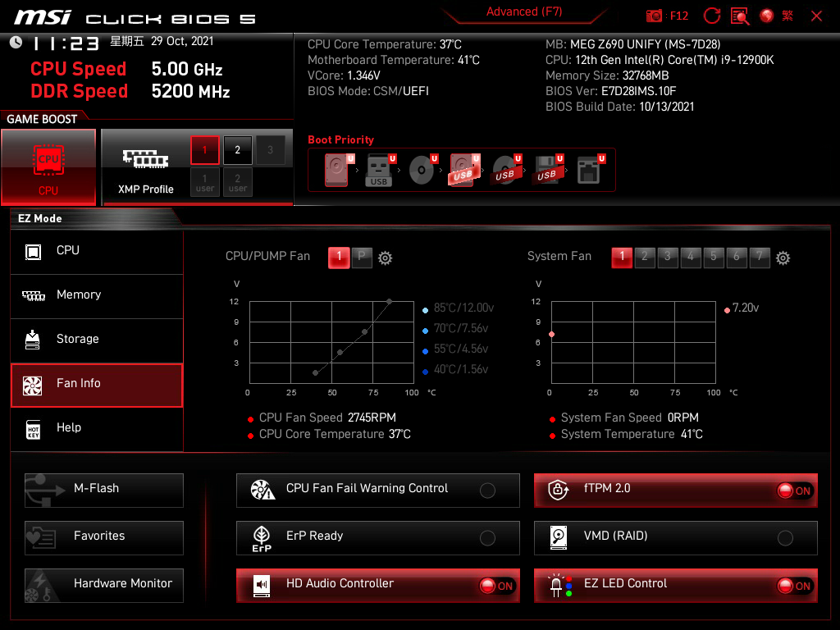The image size is (840, 630).
Task: Select the USB CD/DVD boot device
Action: 505,170
